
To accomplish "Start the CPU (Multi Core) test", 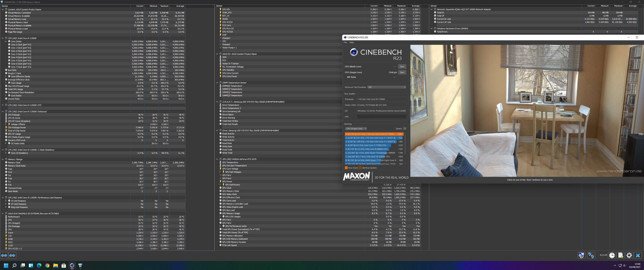I will pos(402,67).
